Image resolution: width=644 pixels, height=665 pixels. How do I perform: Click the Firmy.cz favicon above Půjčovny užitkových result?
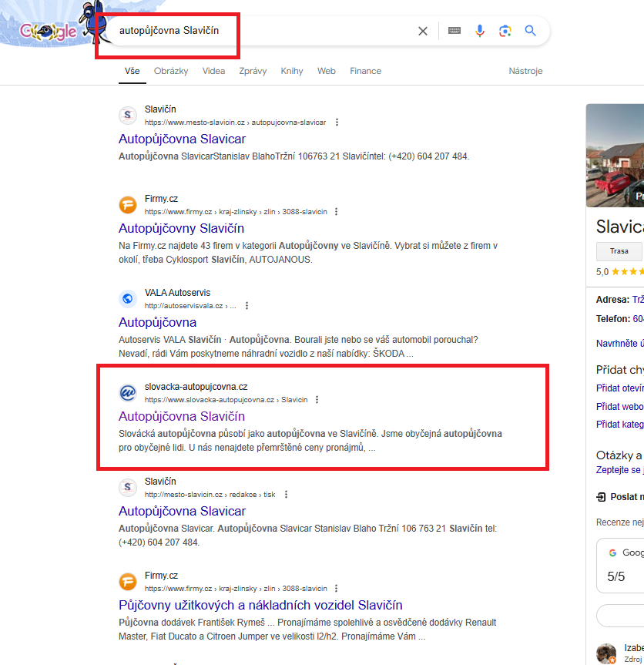point(128,582)
